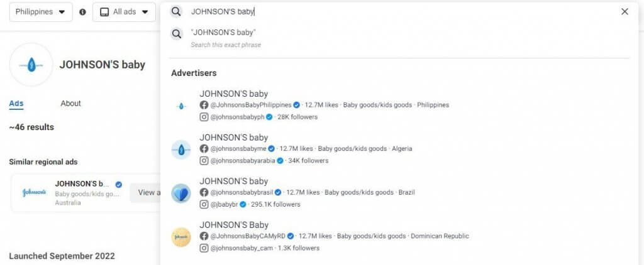The width and height of the screenshot is (644, 265).
Task: Click Facebook icon beside @JohnsonsBabyCAMyRD
Action: tap(204, 236)
